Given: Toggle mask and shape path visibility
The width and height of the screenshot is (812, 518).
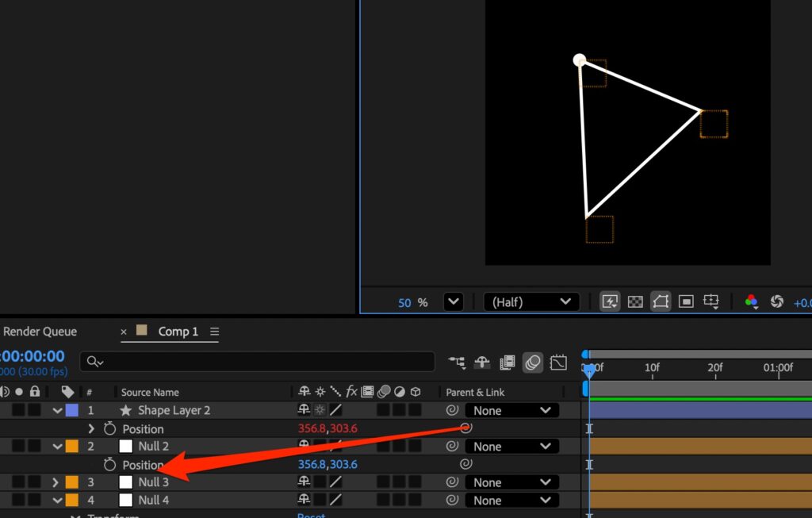Looking at the screenshot, I should point(661,301).
